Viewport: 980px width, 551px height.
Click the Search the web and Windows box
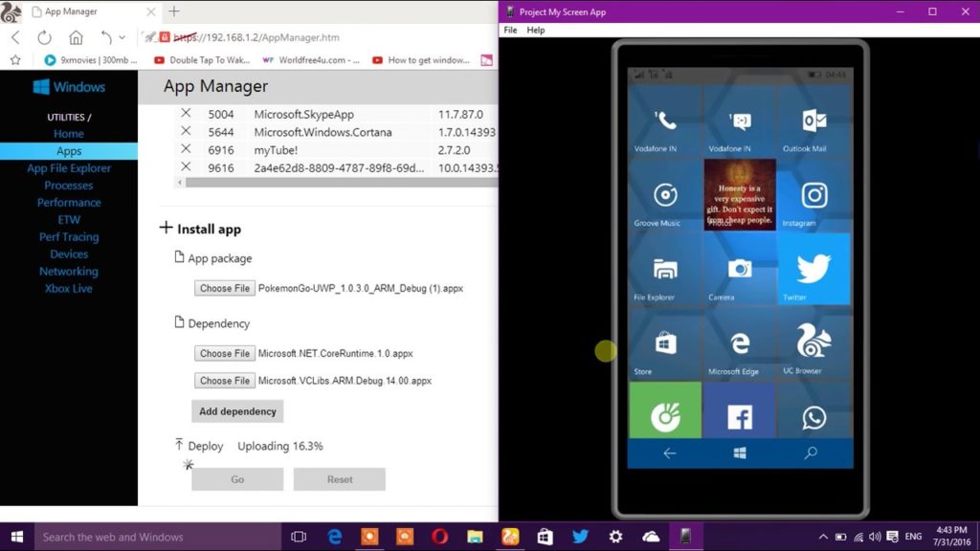point(153,537)
